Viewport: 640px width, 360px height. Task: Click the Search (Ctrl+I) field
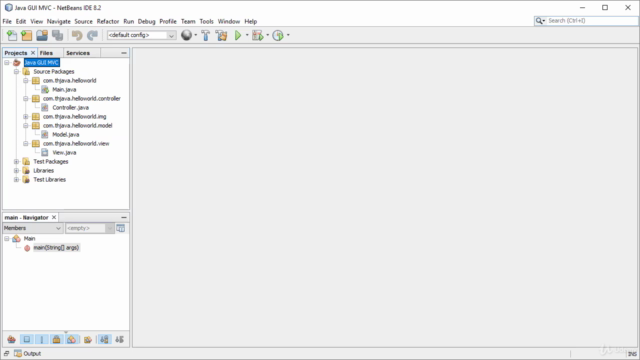[x=592, y=21]
